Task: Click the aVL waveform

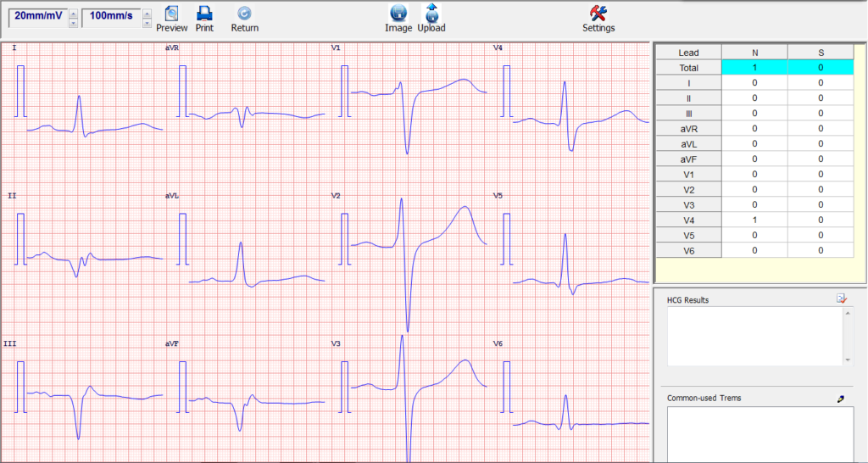Action: (257, 265)
